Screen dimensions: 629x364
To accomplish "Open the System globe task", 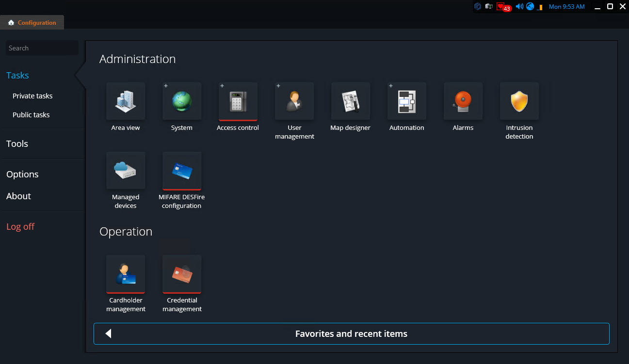I will click(182, 101).
